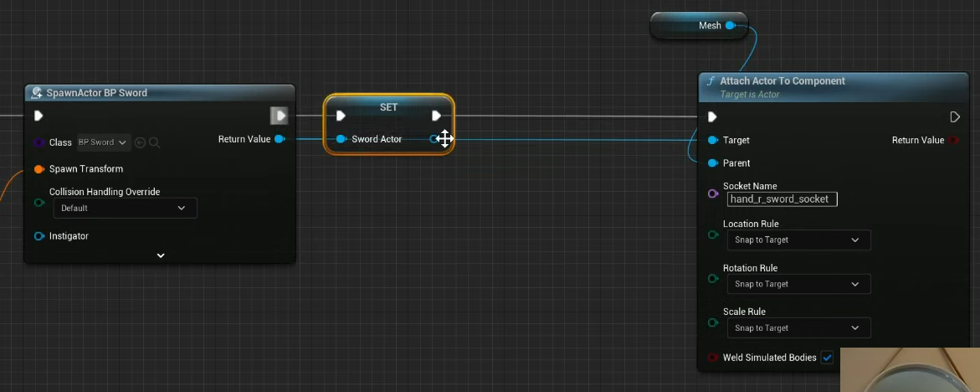Open the Scale Rule dropdown

pyautogui.click(x=798, y=328)
